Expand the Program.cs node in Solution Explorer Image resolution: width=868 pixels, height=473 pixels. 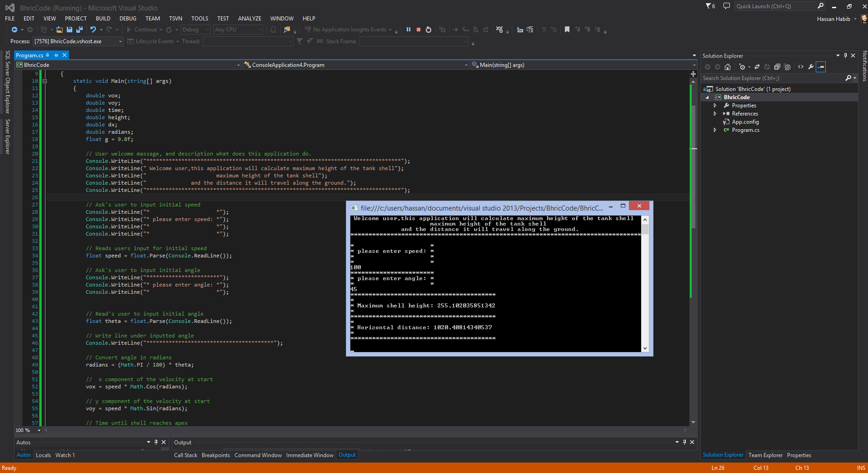click(x=715, y=130)
